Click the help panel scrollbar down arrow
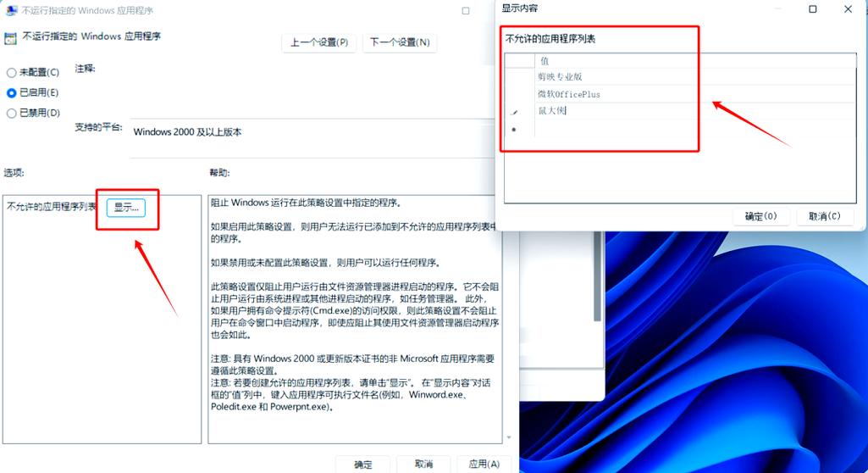Screen dimensions: 868x473 click(509, 437)
